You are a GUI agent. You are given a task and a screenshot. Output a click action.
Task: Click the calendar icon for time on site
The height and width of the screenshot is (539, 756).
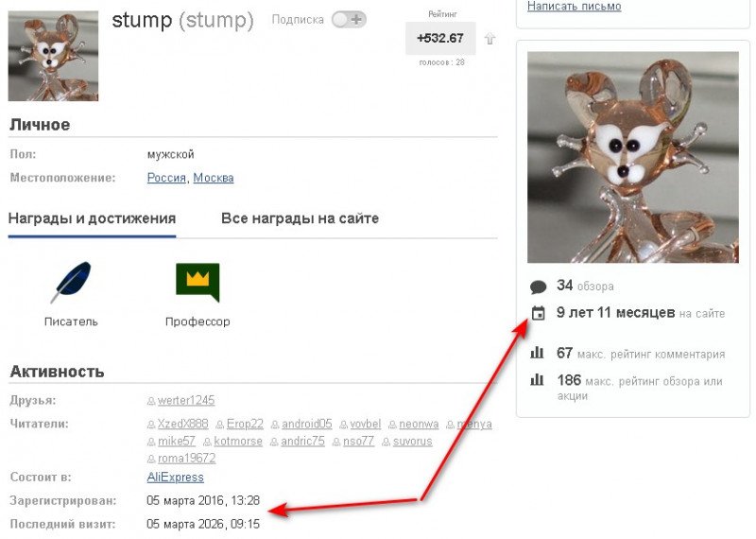pyautogui.click(x=538, y=313)
